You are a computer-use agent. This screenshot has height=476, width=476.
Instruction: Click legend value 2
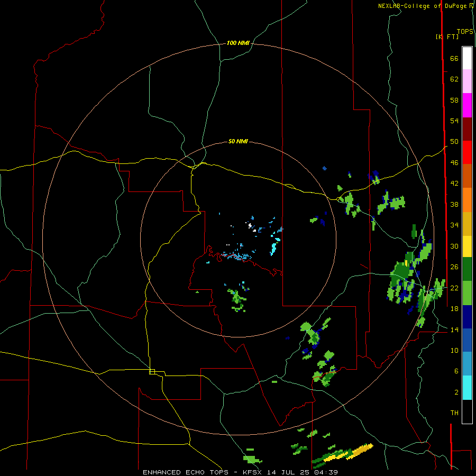click(456, 392)
